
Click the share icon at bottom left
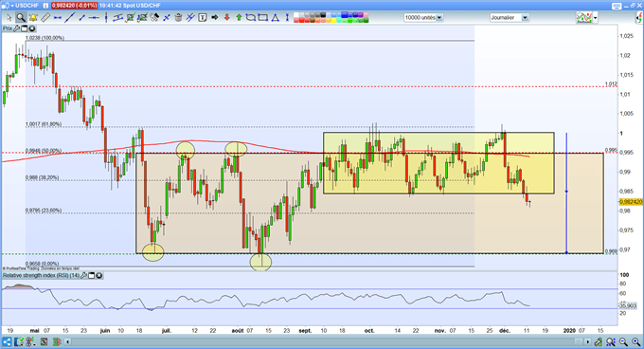coord(7,341)
